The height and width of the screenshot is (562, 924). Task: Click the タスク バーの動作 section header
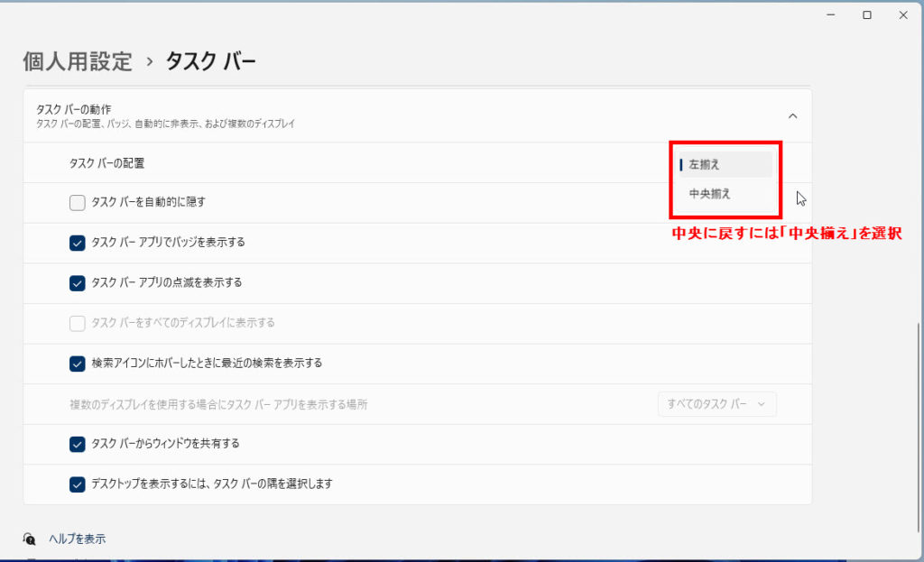(x=74, y=109)
